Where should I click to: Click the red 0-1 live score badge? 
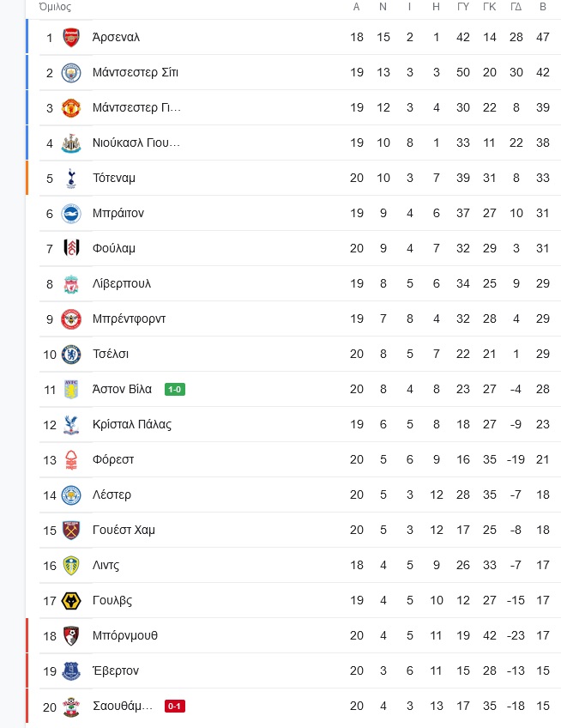175,707
